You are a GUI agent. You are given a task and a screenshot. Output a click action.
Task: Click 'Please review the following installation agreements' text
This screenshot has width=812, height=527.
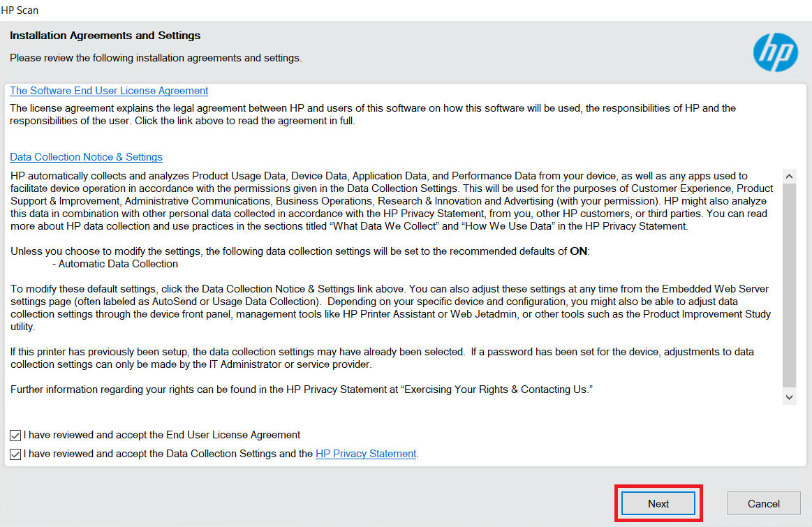[x=156, y=58]
